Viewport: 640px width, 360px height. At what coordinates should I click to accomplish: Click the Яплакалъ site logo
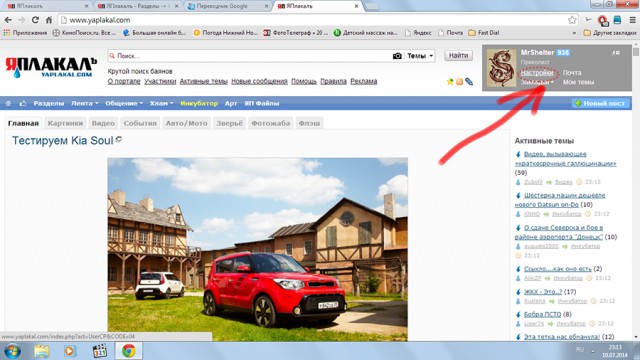[51, 67]
